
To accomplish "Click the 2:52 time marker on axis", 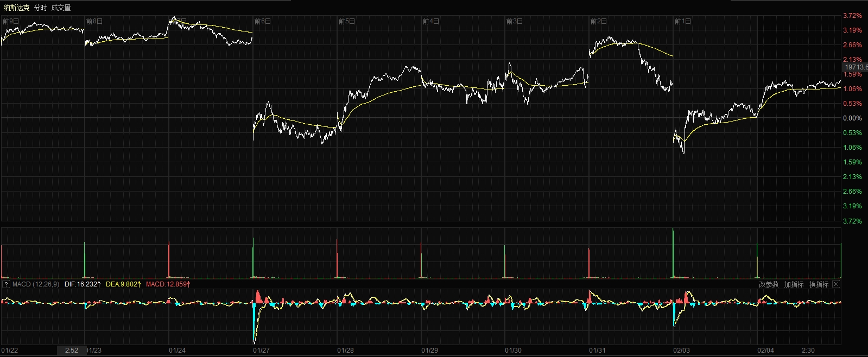I will click(72, 350).
